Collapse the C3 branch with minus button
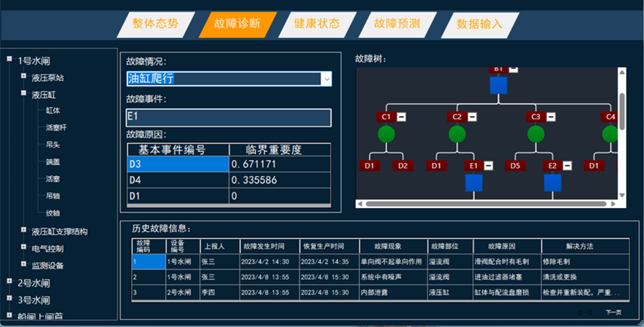644x327 pixels. click(551, 117)
